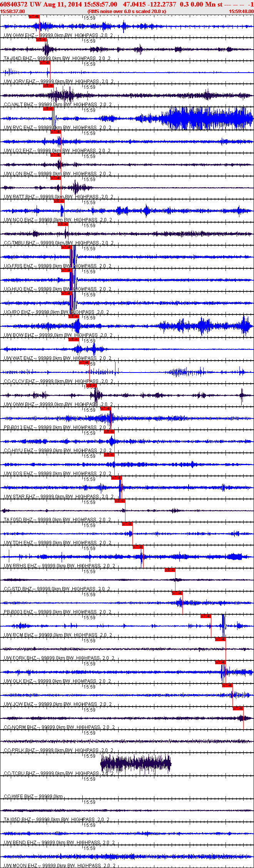
Task: Click the dense noise burst on the CC TCBU trace
Action: tap(135, 764)
